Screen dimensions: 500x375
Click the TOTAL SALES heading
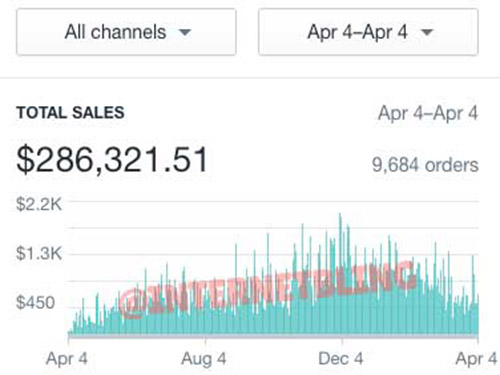click(x=70, y=113)
